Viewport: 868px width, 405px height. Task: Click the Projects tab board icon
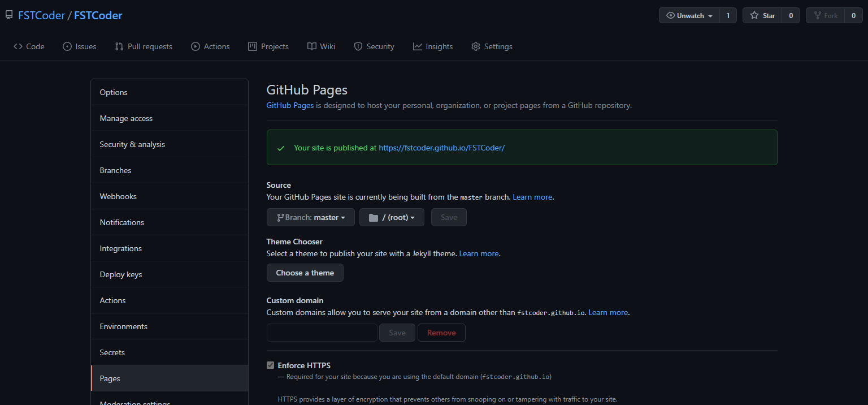pyautogui.click(x=253, y=46)
